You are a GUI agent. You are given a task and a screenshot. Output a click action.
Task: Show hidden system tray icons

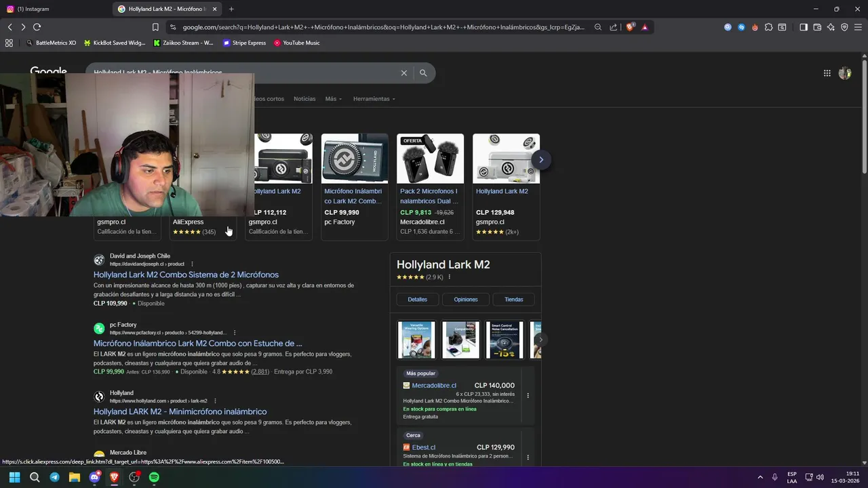point(760,477)
